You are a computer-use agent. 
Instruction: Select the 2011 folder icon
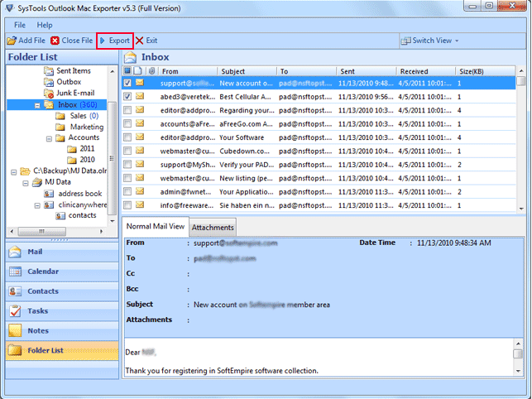(72, 149)
